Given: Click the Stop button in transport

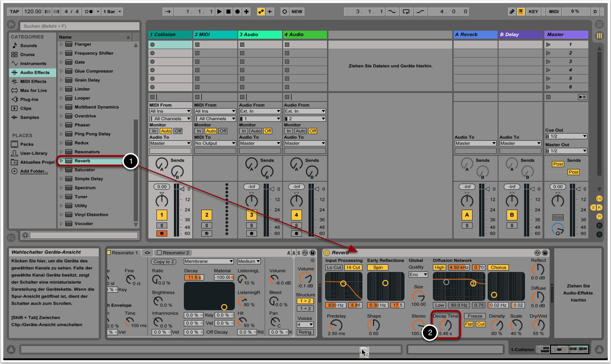Looking at the screenshot, I should tap(228, 11).
